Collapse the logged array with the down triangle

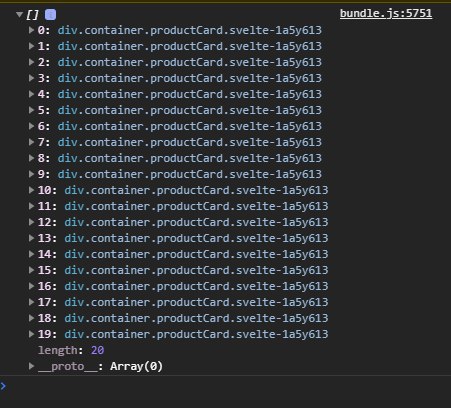[x=19, y=14]
